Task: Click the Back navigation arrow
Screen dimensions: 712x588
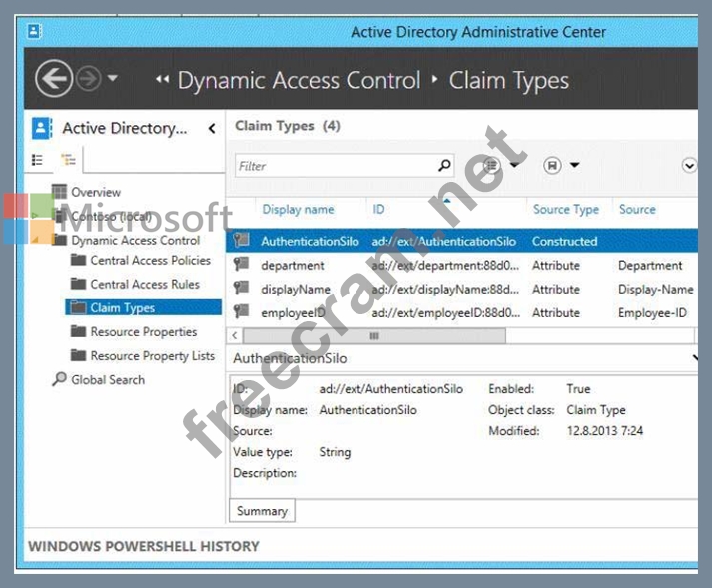Action: pos(54,79)
